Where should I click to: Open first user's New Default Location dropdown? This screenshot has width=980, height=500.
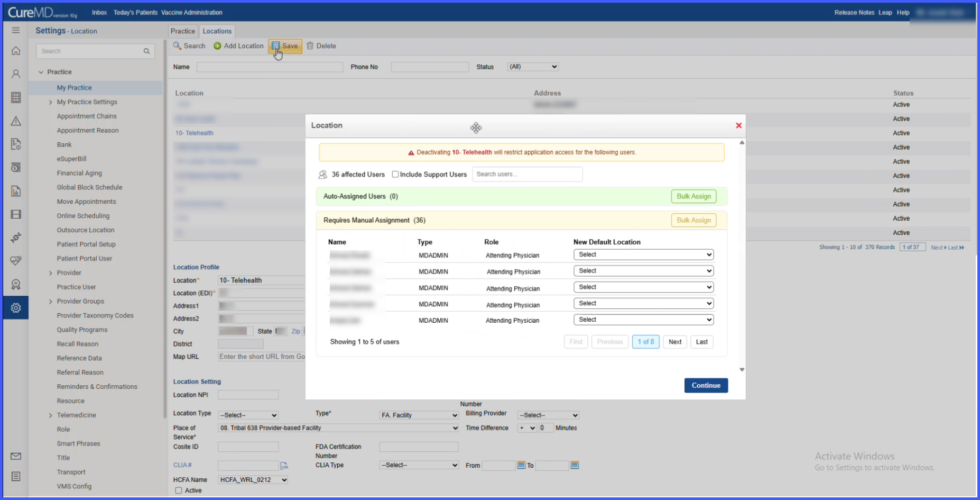coord(643,254)
